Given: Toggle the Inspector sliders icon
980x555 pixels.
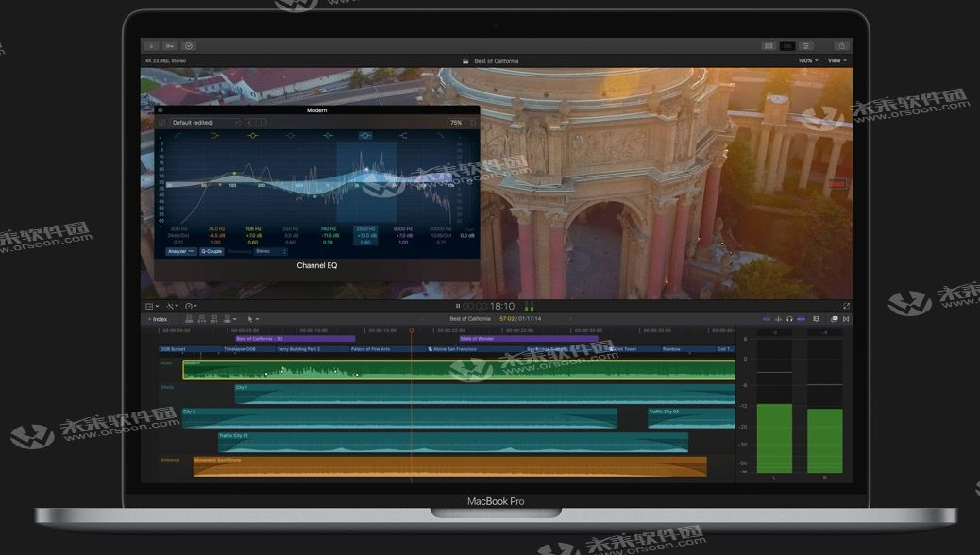Looking at the screenshot, I should pyautogui.click(x=806, y=45).
